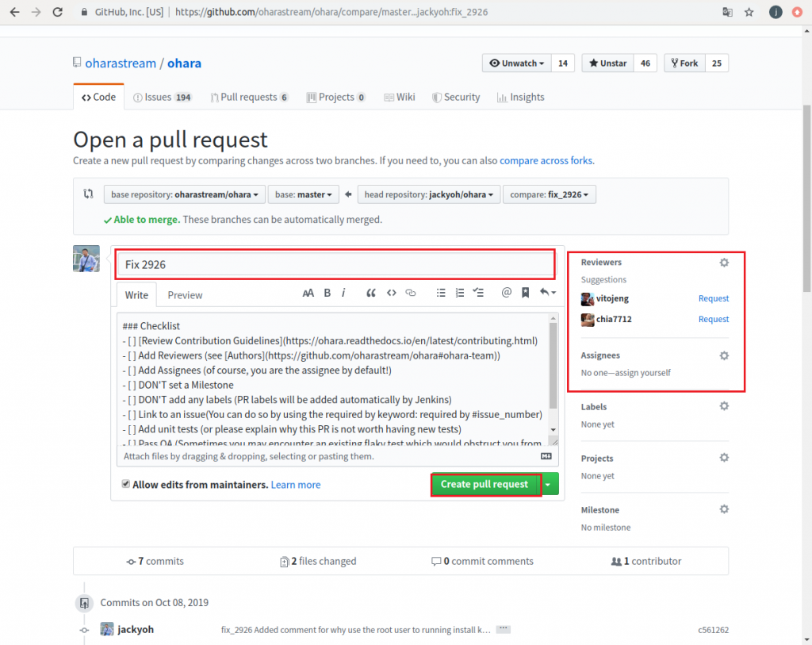
Task: Insert code with the angle brackets icon
Action: coord(392,294)
